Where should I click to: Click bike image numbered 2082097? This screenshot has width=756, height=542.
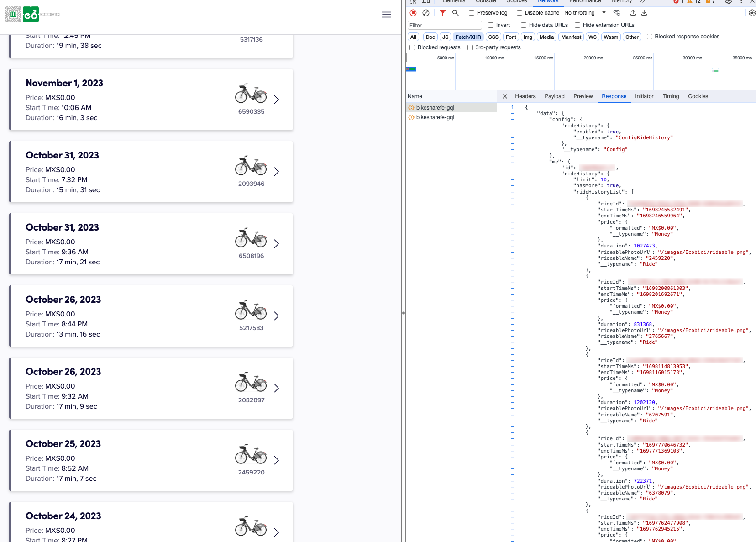pos(251,382)
